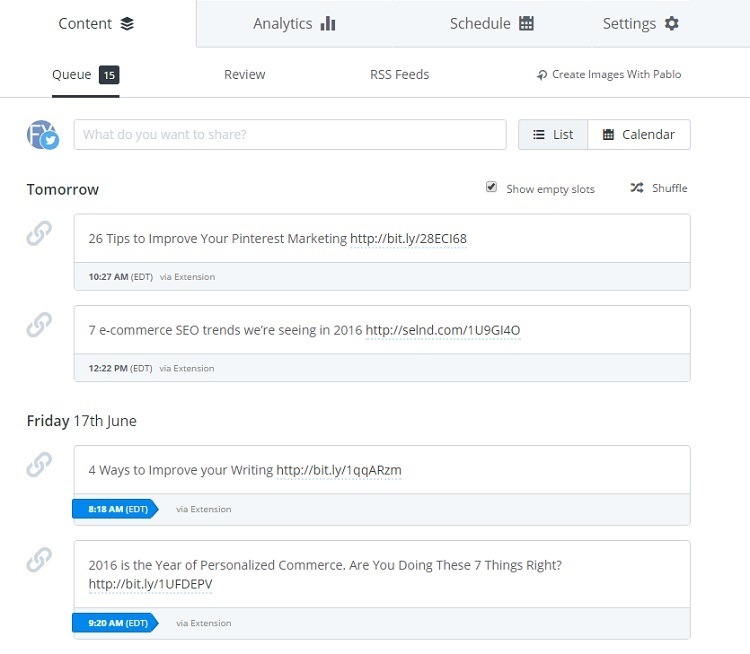
Task: Click the 9:20 AM (EDT) time badge
Action: pos(115,623)
